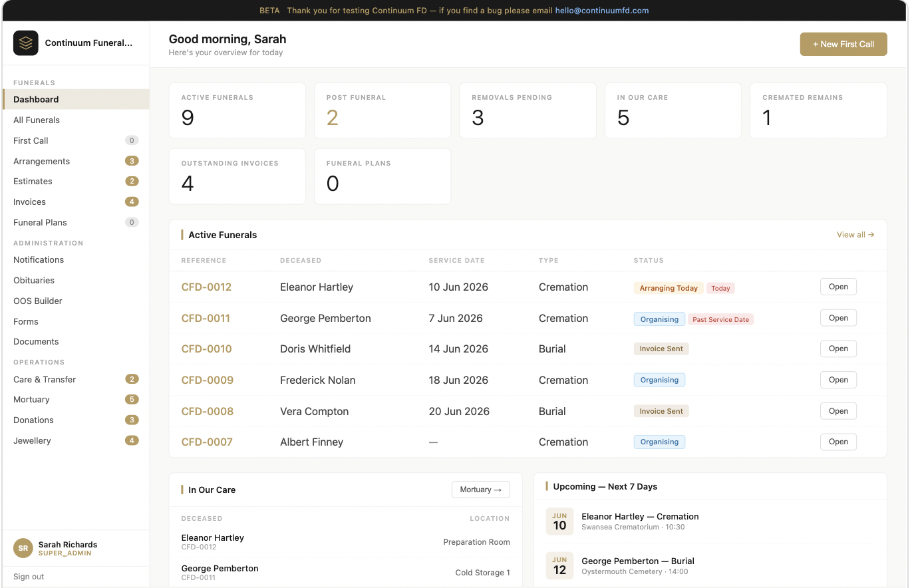Open Forms in sidebar
The width and height of the screenshot is (910, 588).
(x=76, y=321)
